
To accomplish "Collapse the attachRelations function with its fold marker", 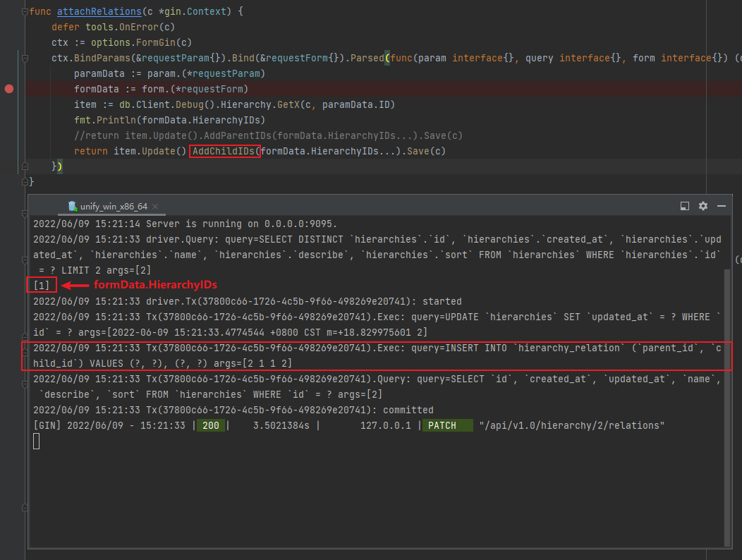I will coord(25,13).
